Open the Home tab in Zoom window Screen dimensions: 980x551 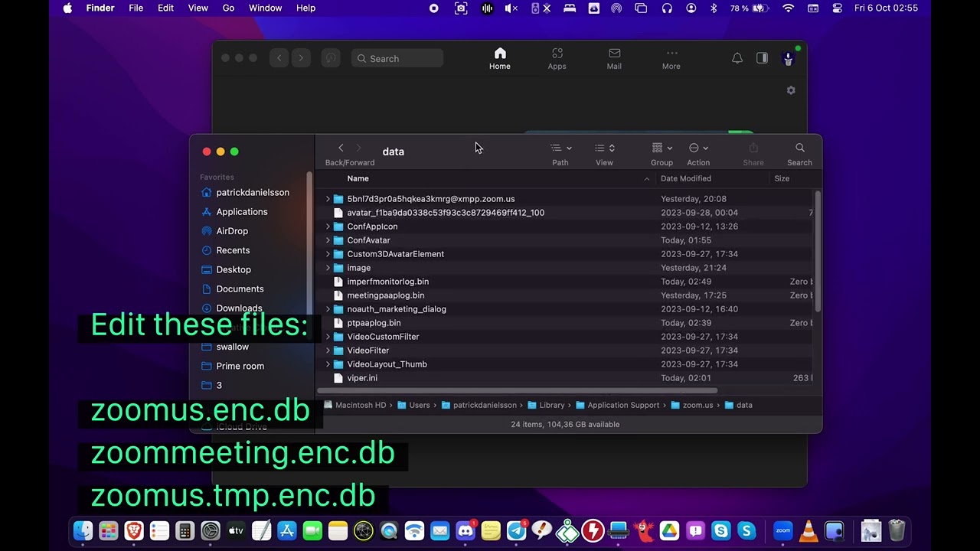coord(500,59)
